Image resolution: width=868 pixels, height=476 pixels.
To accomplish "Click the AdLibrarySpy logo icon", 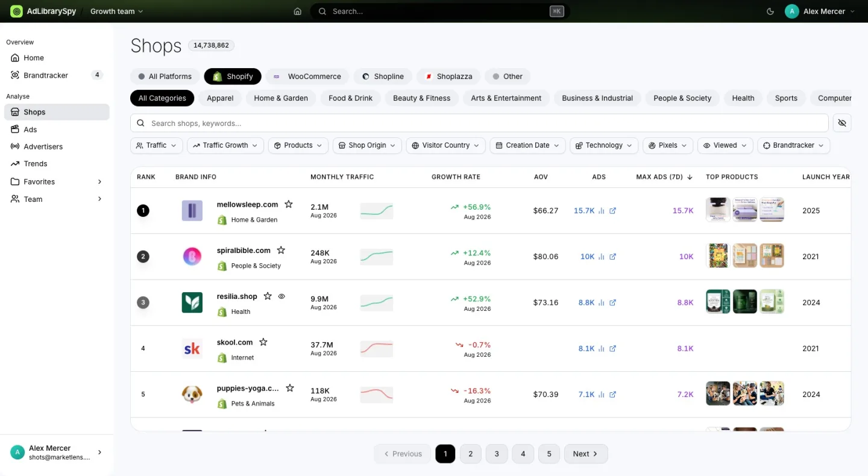I will (16, 11).
